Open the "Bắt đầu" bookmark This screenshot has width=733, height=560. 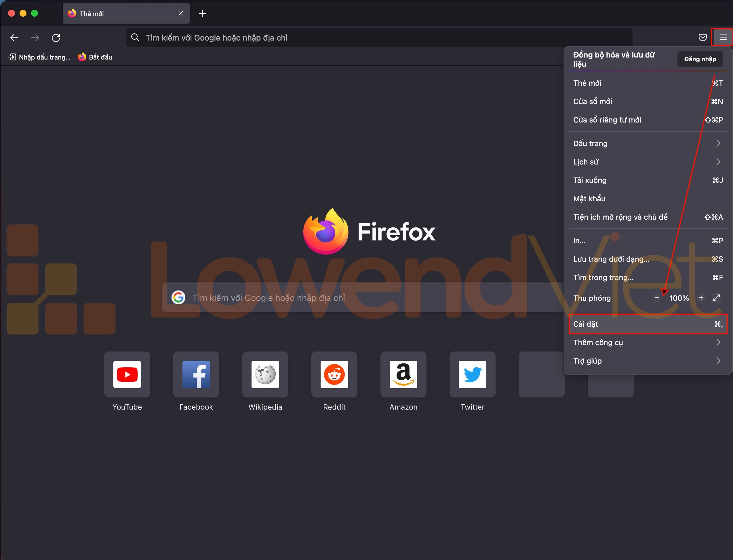click(x=95, y=57)
